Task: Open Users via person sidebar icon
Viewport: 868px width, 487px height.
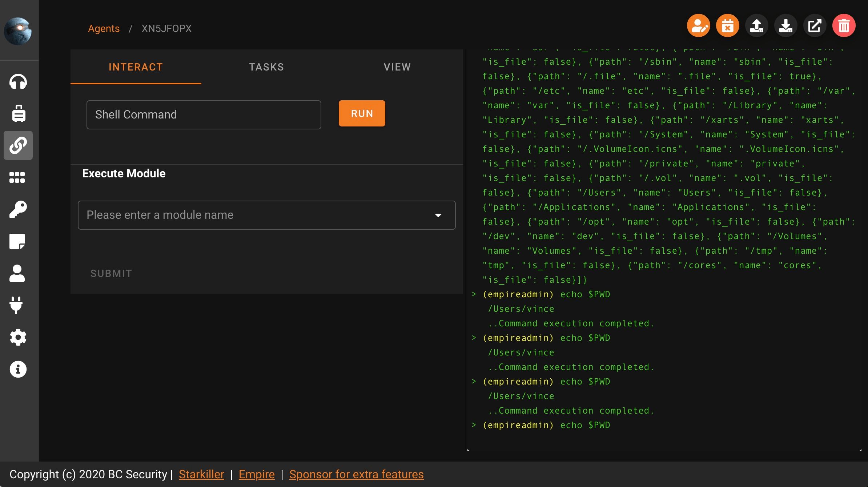Action: 17,273
